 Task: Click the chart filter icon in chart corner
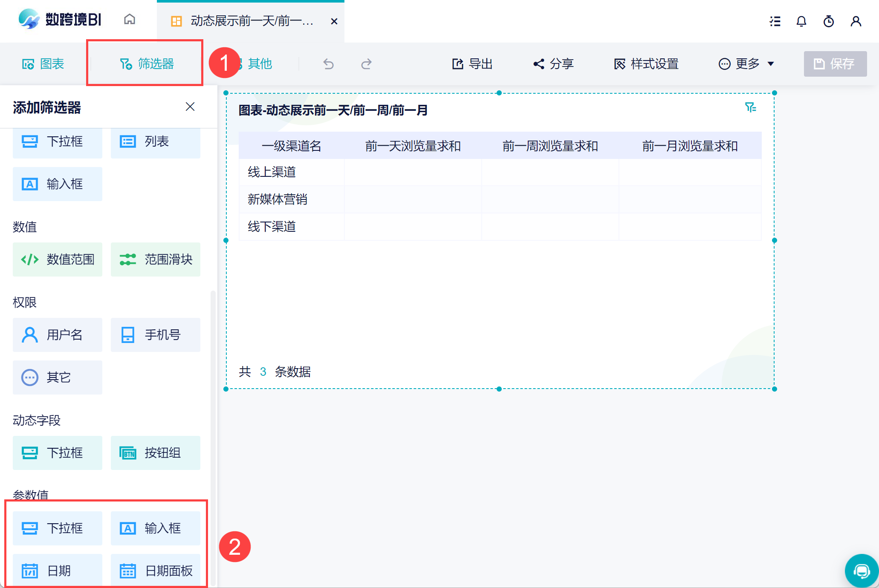click(750, 107)
